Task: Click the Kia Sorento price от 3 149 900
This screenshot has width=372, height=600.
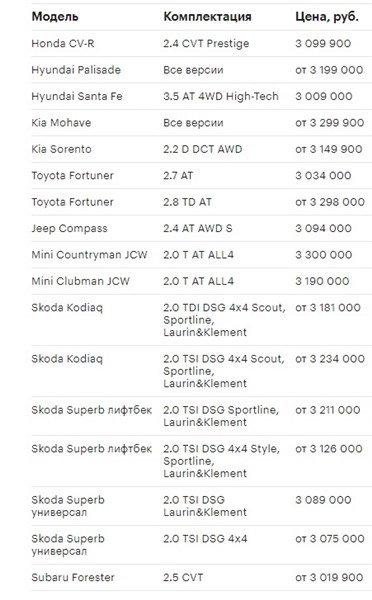Action: (329, 149)
